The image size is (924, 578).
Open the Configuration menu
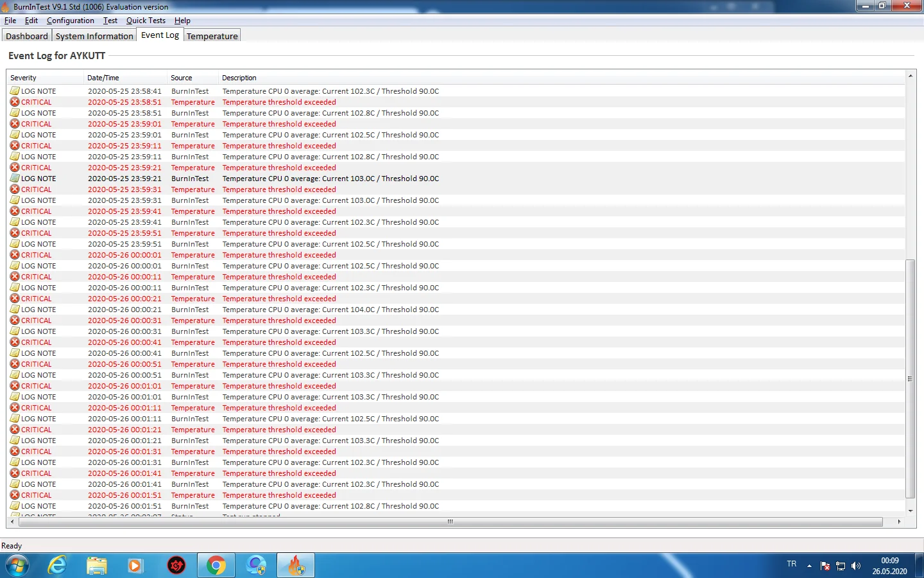pos(71,21)
